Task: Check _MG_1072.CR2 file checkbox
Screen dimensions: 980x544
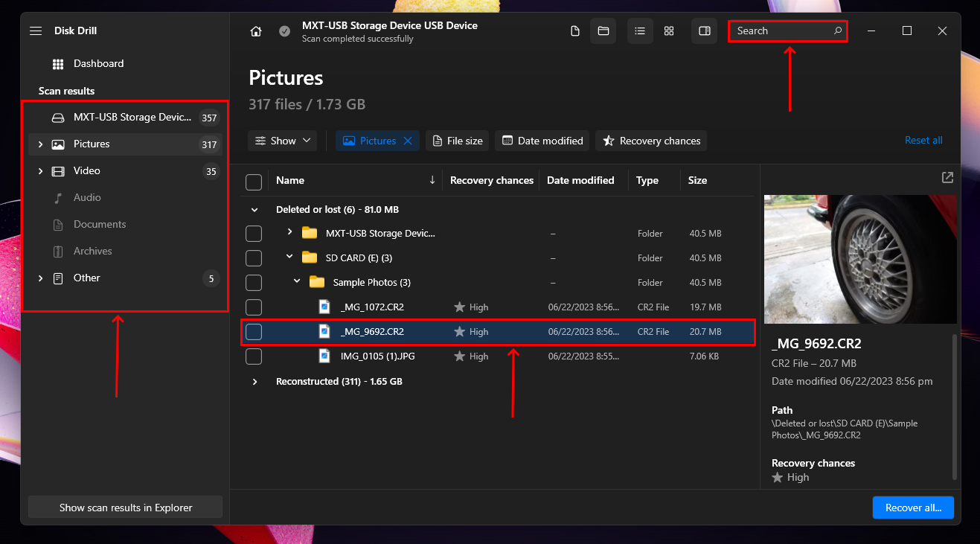Action: (254, 307)
